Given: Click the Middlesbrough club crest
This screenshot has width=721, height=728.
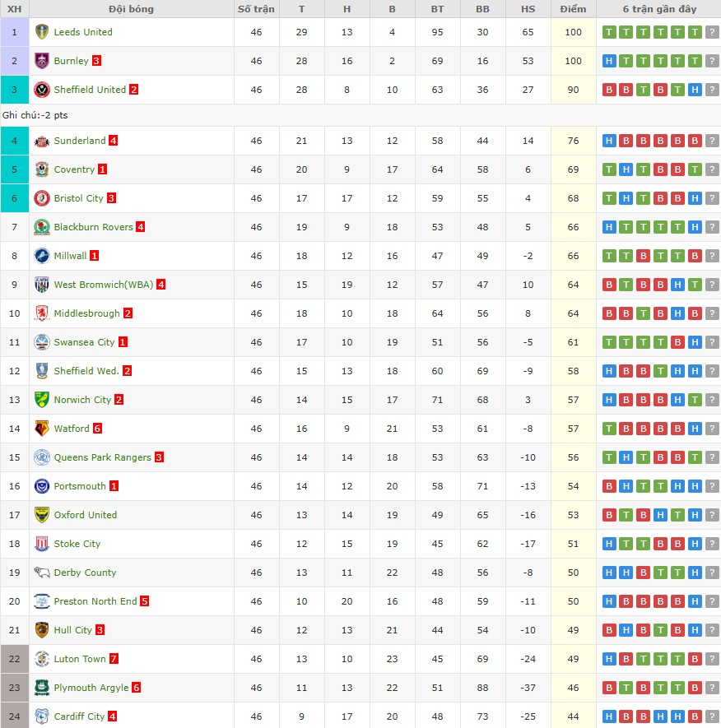Looking at the screenshot, I should pos(42,313).
